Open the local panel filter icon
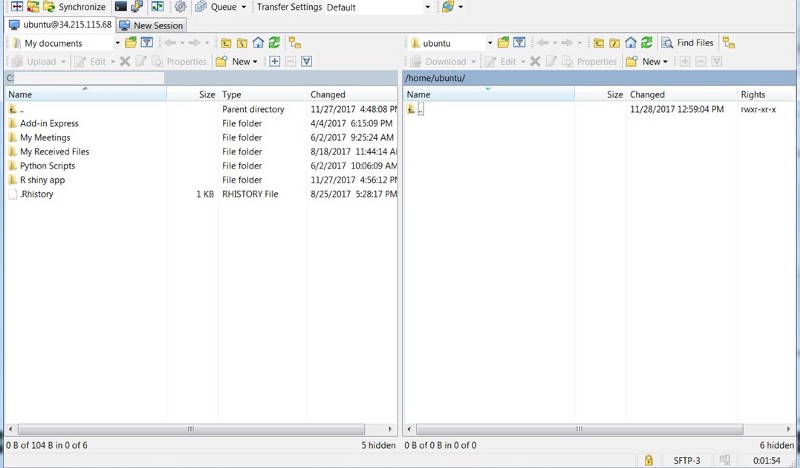This screenshot has width=800, height=468. click(147, 43)
